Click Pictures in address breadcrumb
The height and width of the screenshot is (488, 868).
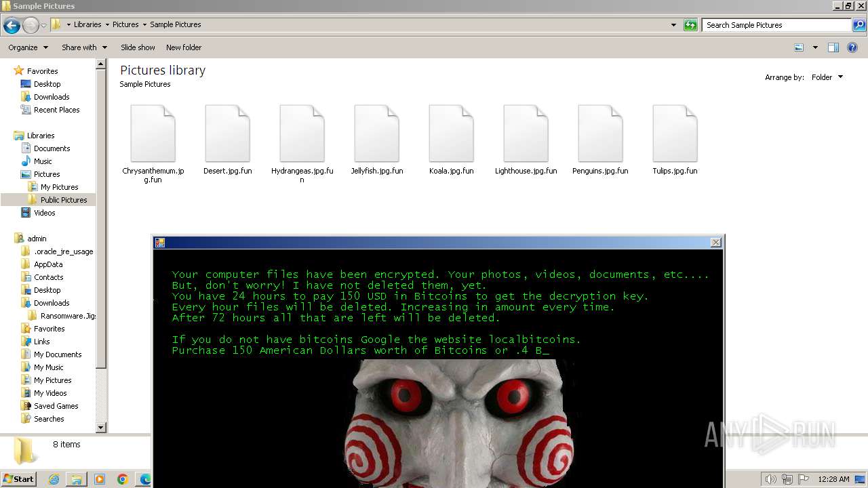point(125,24)
